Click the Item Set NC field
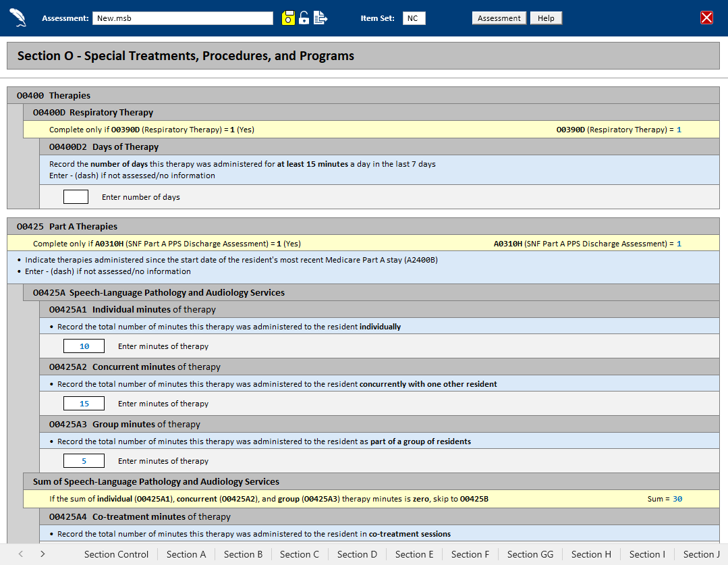 click(414, 18)
